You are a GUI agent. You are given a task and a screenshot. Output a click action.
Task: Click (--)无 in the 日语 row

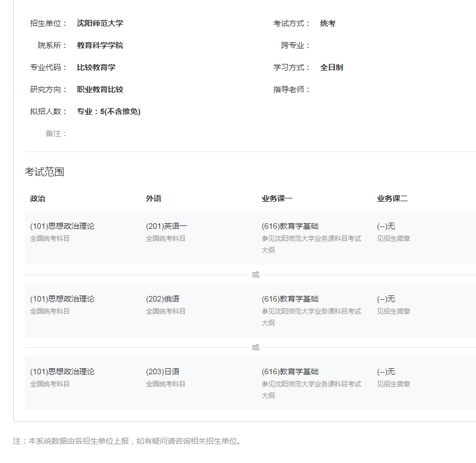click(x=386, y=372)
